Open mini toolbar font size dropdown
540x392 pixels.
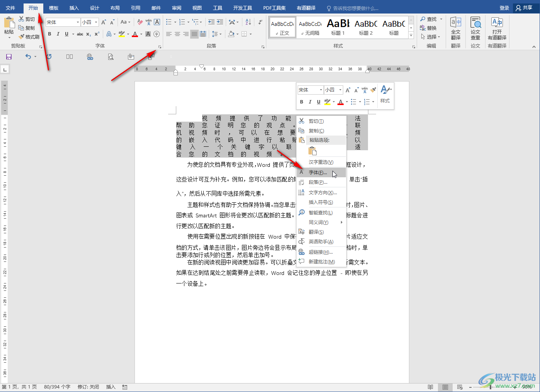pyautogui.click(x=341, y=90)
